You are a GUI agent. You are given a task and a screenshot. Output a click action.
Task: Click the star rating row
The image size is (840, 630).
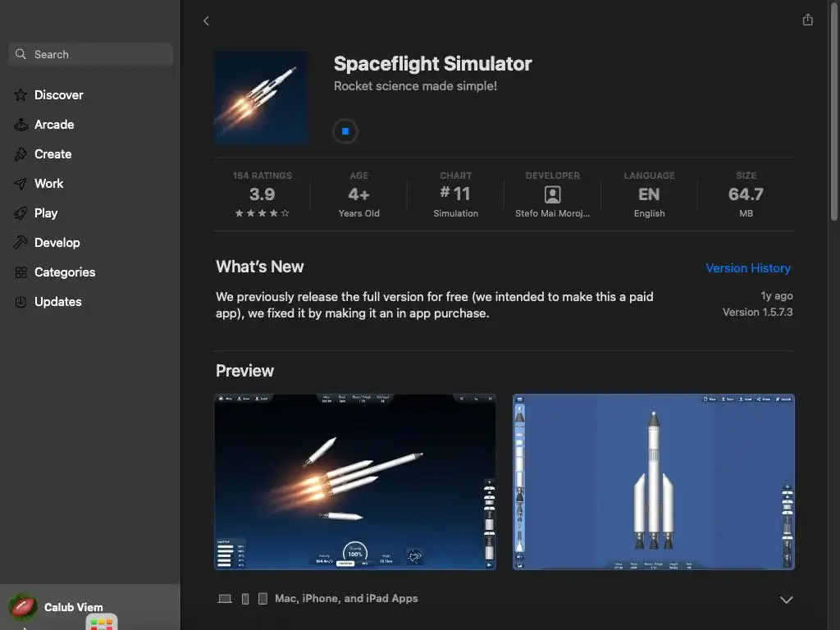(262, 213)
